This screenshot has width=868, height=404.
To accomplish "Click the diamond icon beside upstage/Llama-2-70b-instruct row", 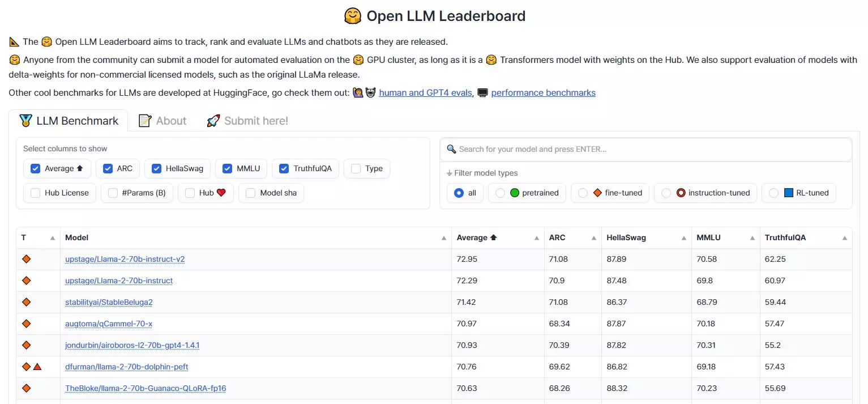I will coord(26,280).
